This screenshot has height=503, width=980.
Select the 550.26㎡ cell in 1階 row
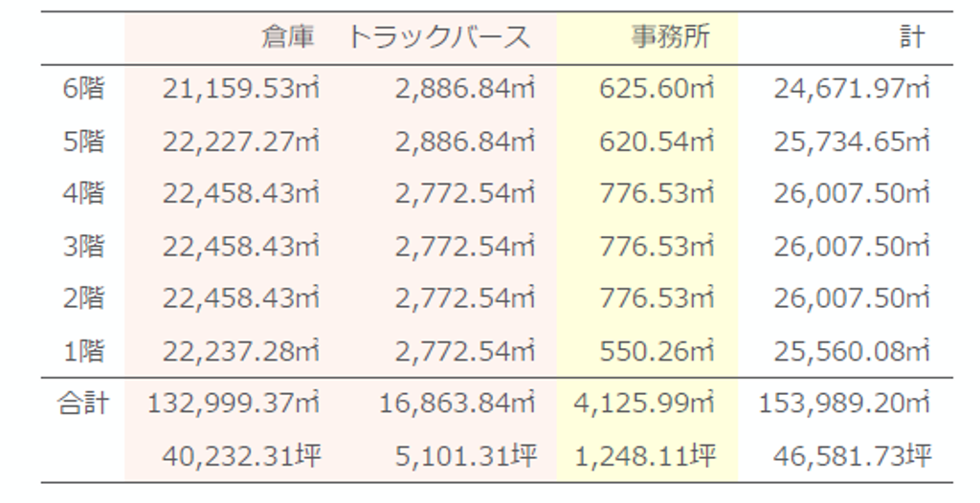click(657, 352)
